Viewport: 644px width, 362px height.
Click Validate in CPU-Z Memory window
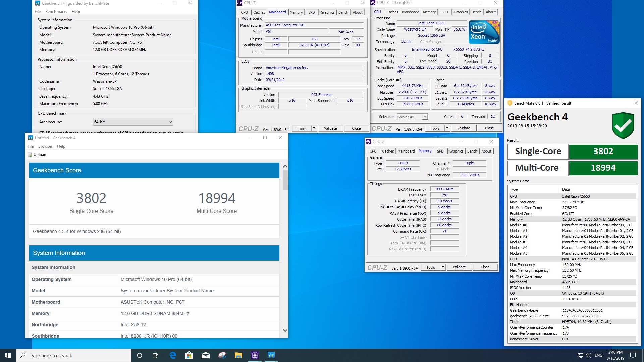coord(459,267)
